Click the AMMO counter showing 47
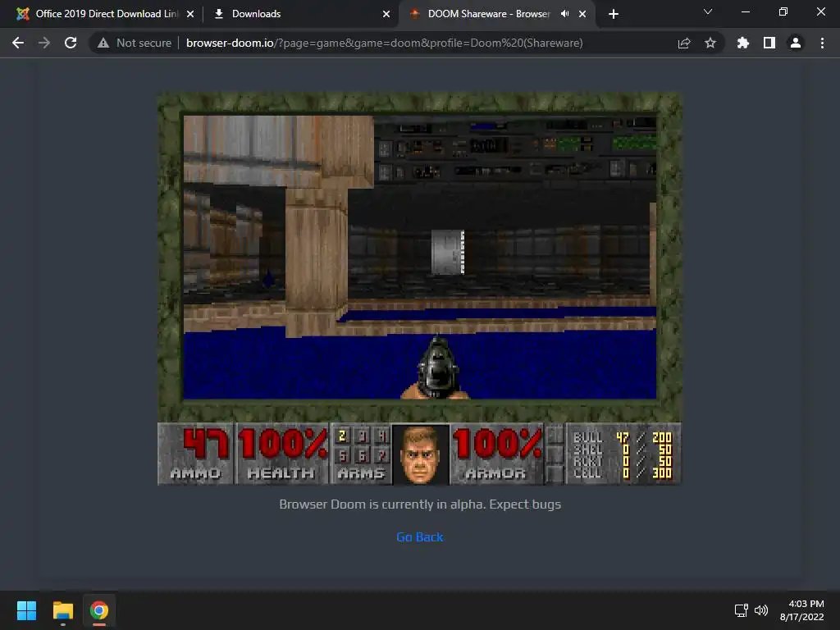Screen dimensions: 840x630 (196, 454)
